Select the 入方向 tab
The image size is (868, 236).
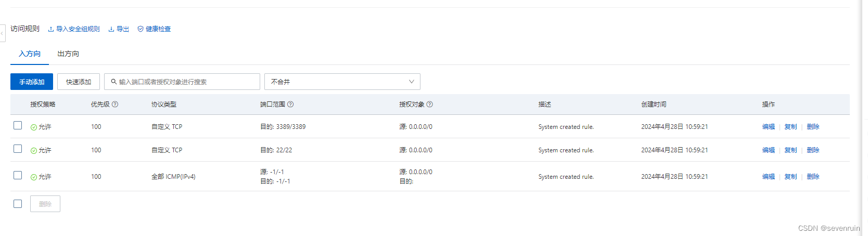[30, 54]
